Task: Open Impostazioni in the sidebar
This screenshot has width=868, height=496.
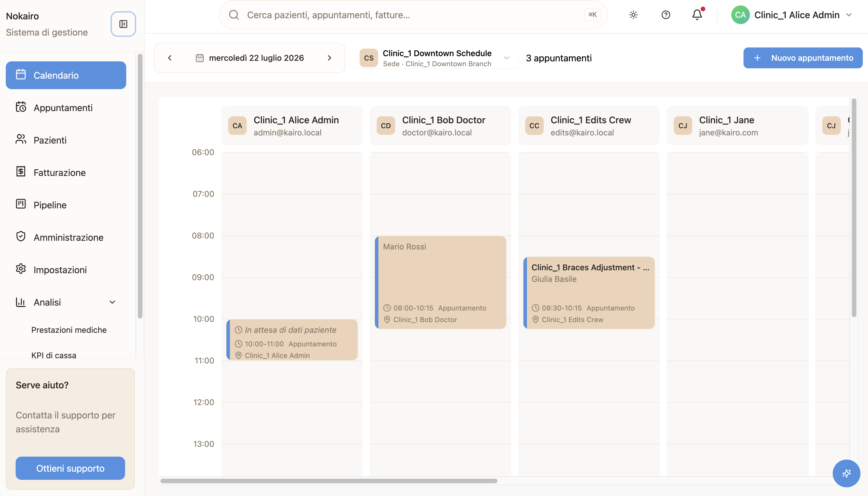Action: point(66,269)
